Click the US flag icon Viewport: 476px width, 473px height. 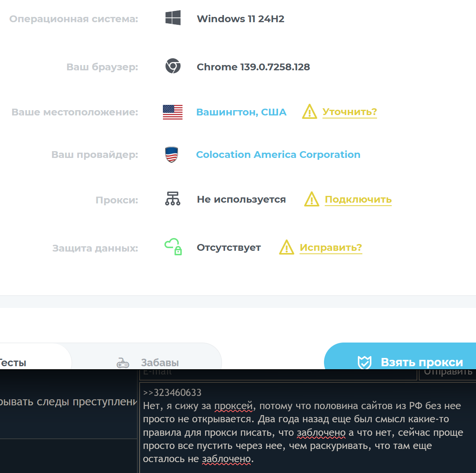pyautogui.click(x=173, y=112)
